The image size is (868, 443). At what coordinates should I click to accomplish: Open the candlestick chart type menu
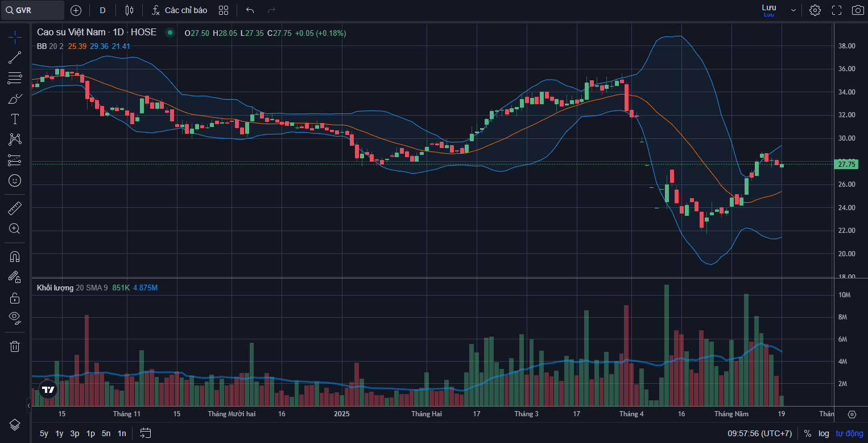129,10
